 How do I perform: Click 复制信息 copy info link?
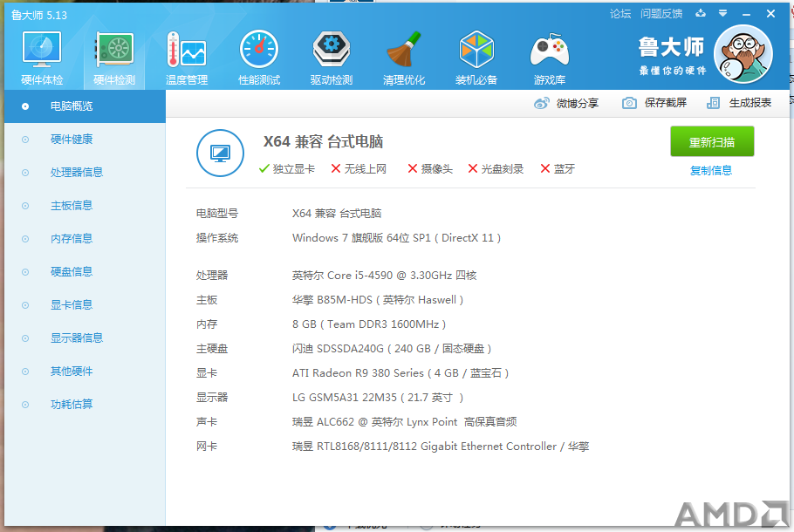(x=711, y=171)
